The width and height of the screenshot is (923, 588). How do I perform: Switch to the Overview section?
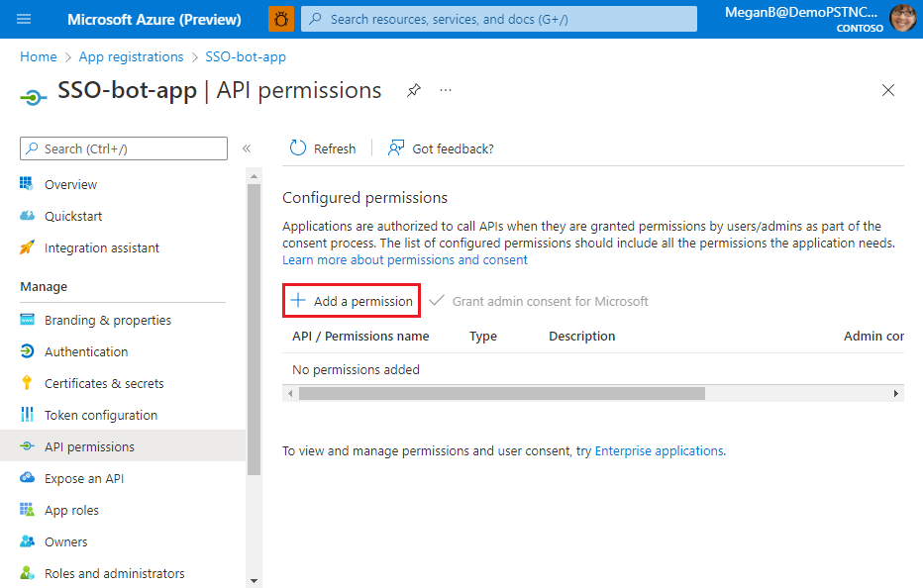tap(71, 184)
